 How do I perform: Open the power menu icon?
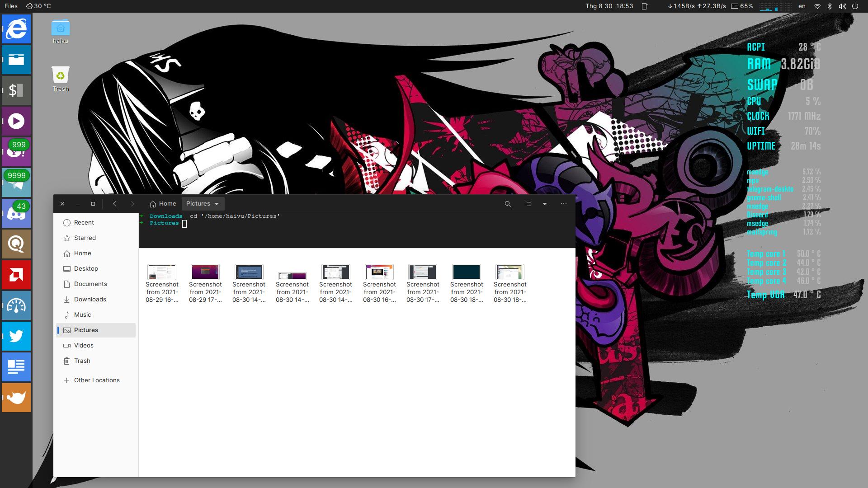point(855,6)
